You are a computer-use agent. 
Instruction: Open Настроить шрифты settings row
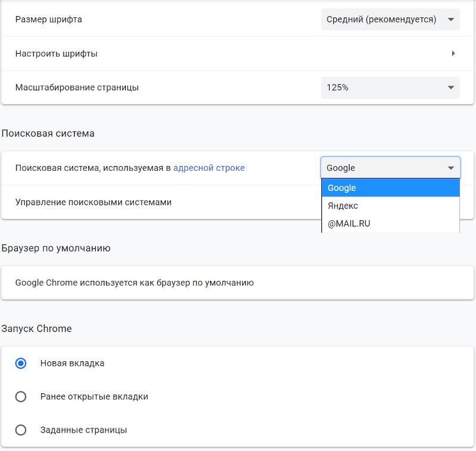coord(237,54)
